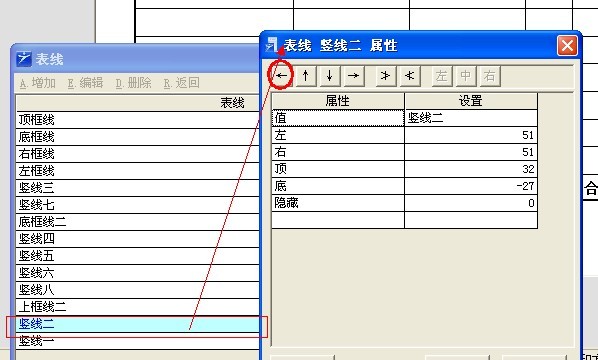Select the 顶框线 row in list
Viewport: 598px width, 360px height.
tap(138, 120)
